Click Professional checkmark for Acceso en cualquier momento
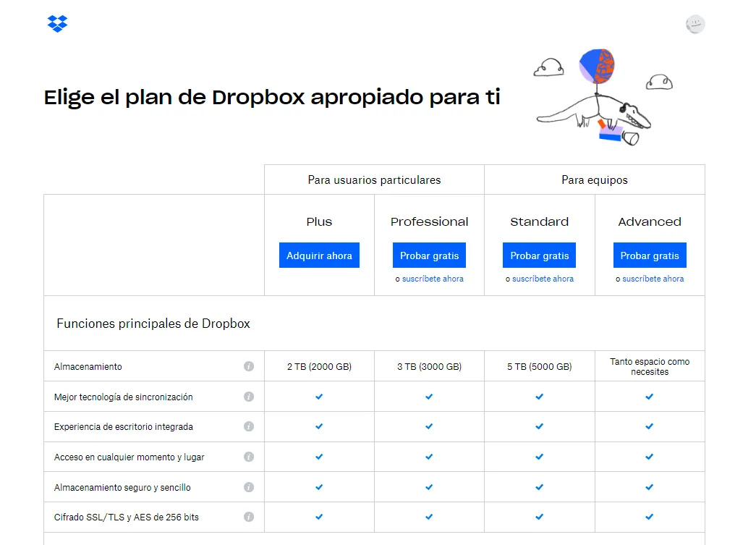Image resolution: width=756 pixels, height=545 pixels. (x=429, y=457)
